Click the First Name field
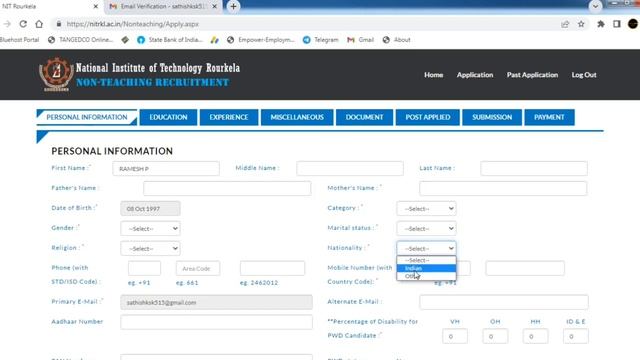The height and width of the screenshot is (360, 640). (166, 169)
